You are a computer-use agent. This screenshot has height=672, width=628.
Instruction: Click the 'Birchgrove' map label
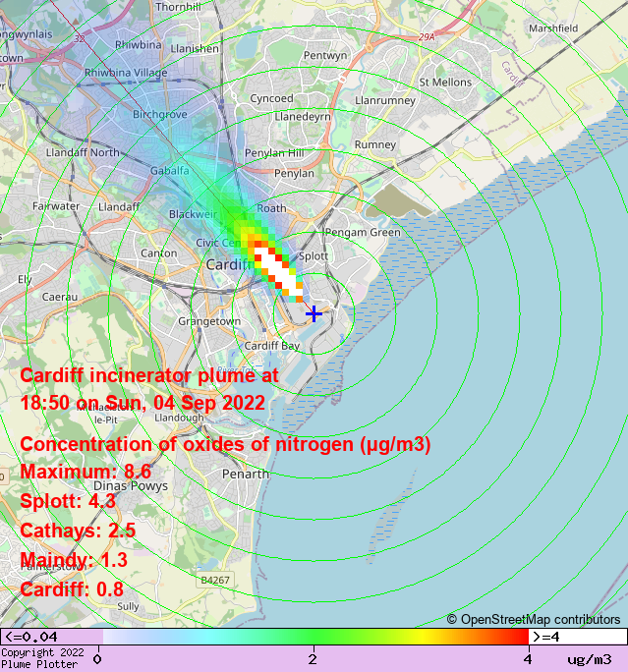(160, 114)
